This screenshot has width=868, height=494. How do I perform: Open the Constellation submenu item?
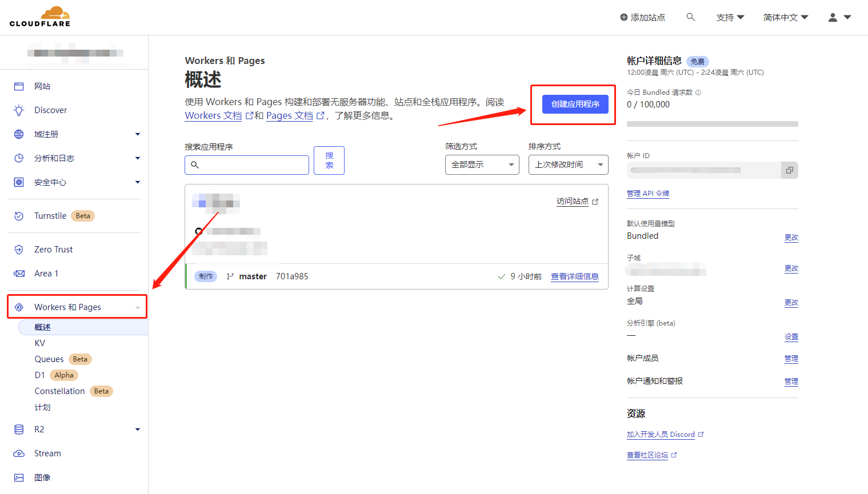coord(59,391)
